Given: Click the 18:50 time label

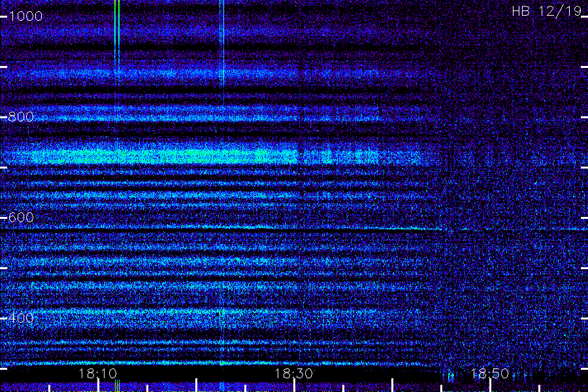Looking at the screenshot, I should coord(490,373).
